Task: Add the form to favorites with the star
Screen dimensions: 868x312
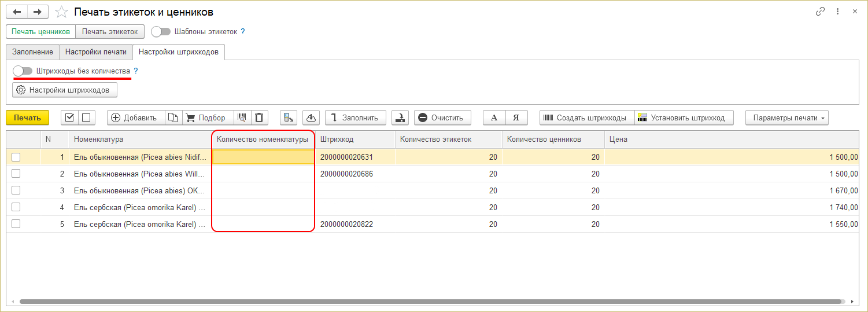Action: click(61, 12)
